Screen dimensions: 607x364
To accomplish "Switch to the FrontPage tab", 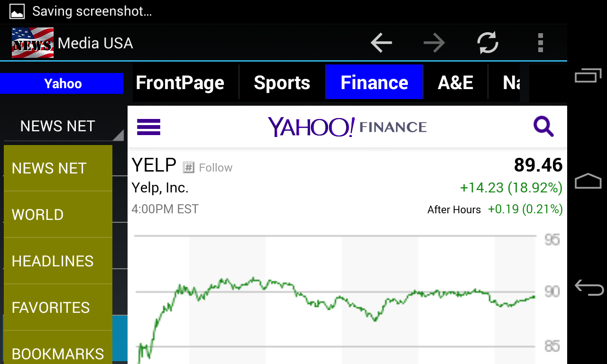I will pyautogui.click(x=180, y=83).
